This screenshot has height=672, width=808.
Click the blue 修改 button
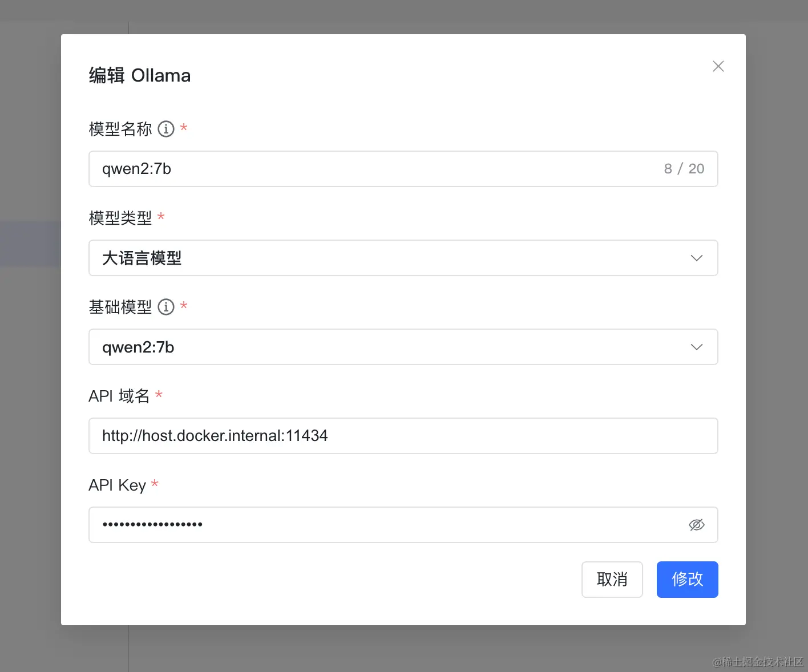click(x=687, y=580)
